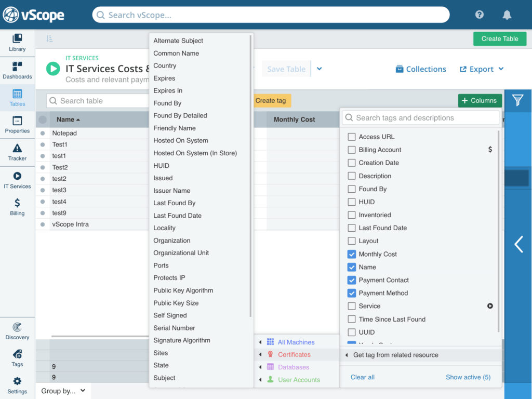Click the Show active (5) link

468,377
